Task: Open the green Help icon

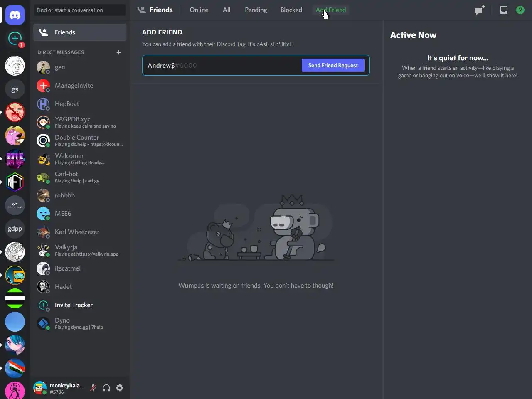Action: (x=520, y=10)
